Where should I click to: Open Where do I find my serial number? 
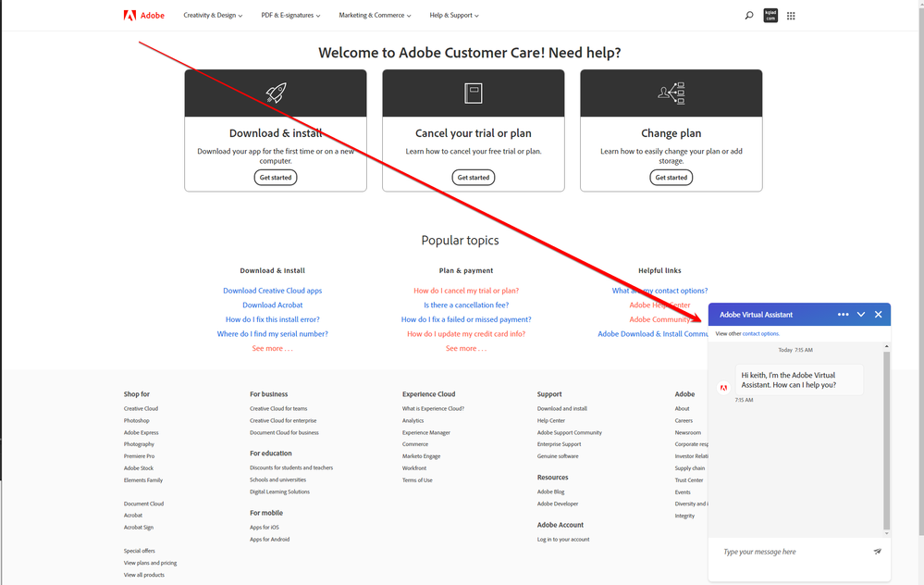[272, 334]
